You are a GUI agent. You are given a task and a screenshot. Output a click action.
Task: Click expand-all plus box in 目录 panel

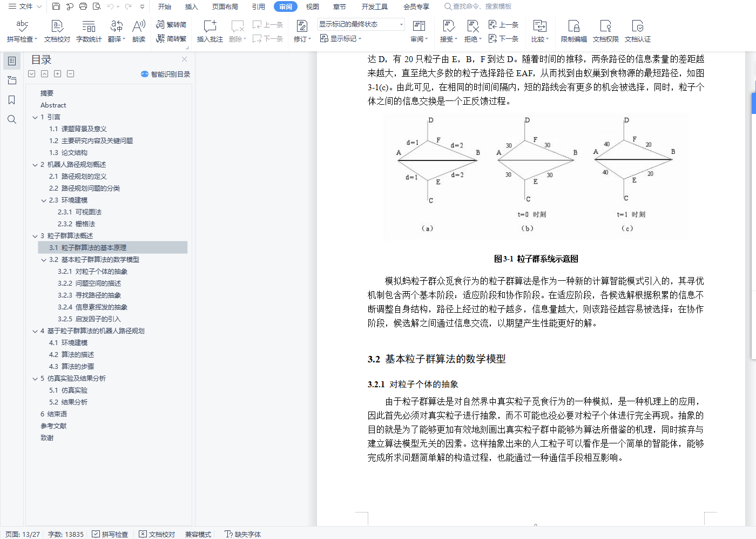pyautogui.click(x=57, y=73)
